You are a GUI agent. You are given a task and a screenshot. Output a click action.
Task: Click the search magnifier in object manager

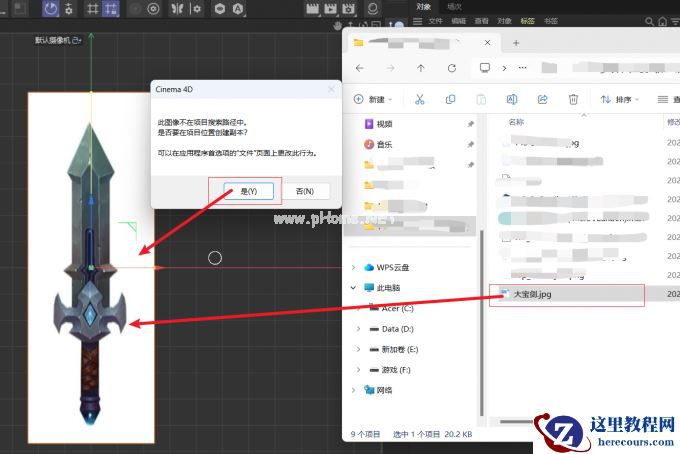tap(649, 21)
